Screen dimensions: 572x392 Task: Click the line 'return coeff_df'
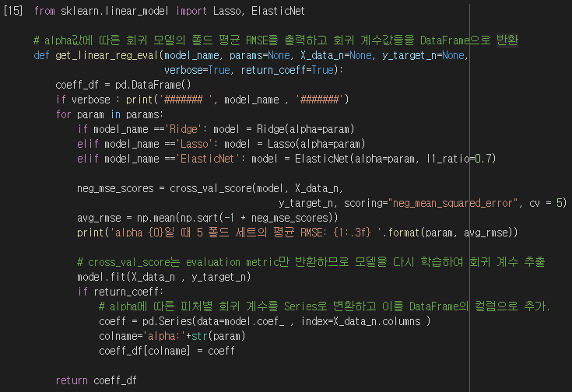click(x=96, y=380)
